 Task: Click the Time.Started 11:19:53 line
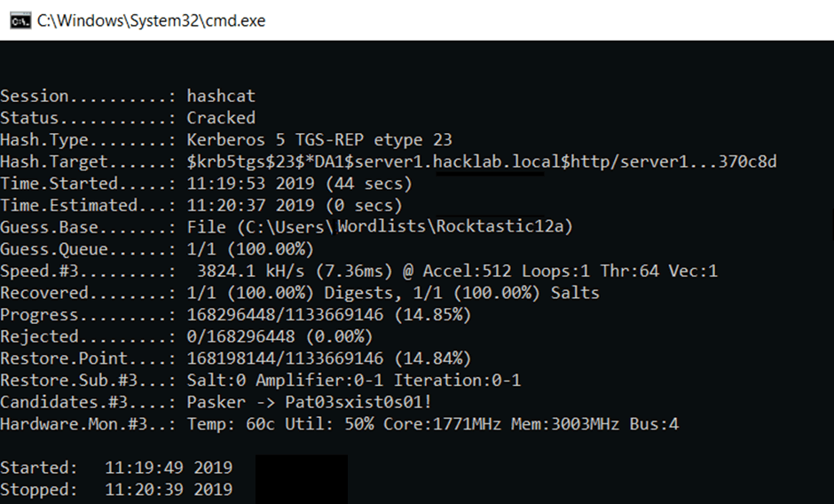[206, 184]
